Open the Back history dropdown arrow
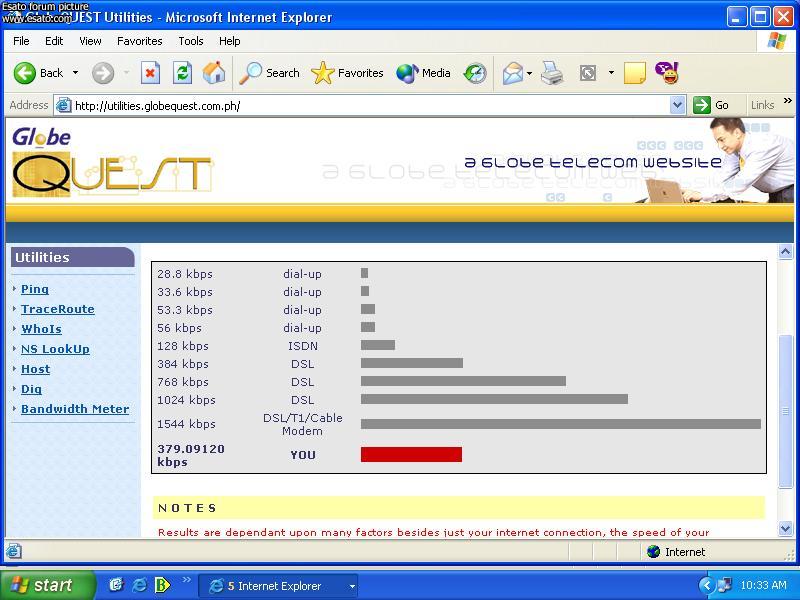 click(76, 73)
